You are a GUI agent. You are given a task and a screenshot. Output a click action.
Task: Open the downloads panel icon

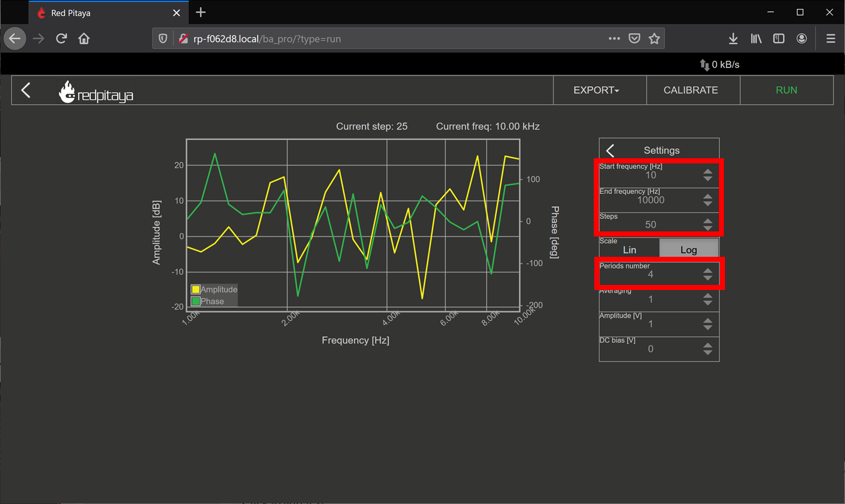coord(733,38)
